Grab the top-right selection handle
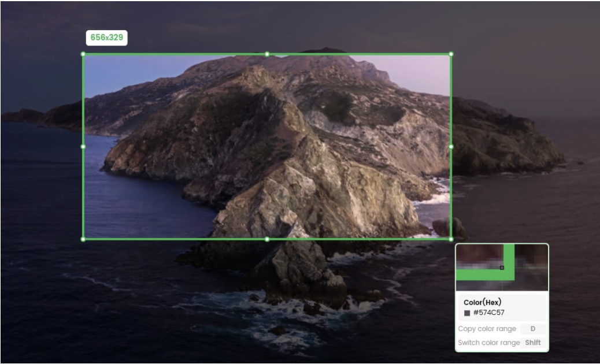The height and width of the screenshot is (364, 600). [450, 53]
